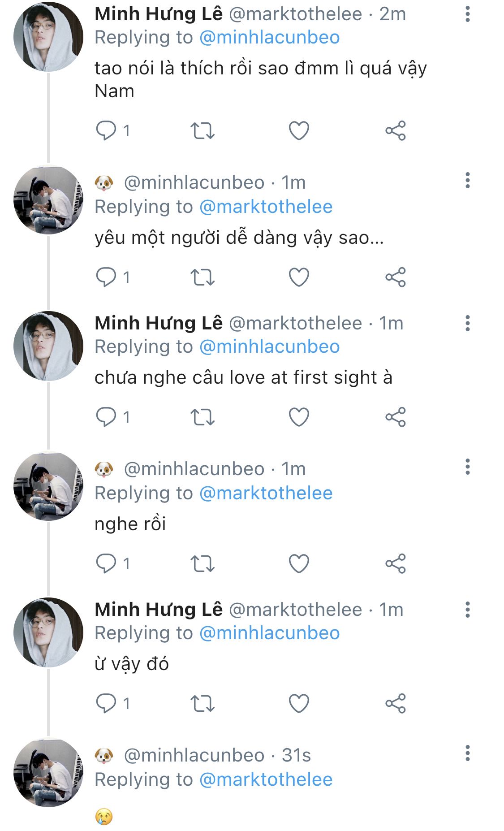Screen dimensions: 504x831
Task: Like the "ừ vậy đó" tweet
Action: click(299, 703)
